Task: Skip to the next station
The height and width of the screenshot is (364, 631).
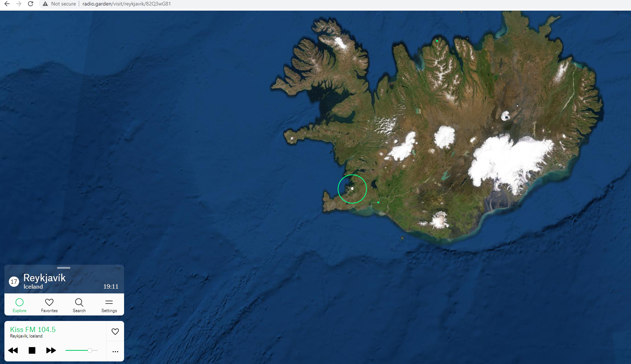Action: (x=51, y=350)
